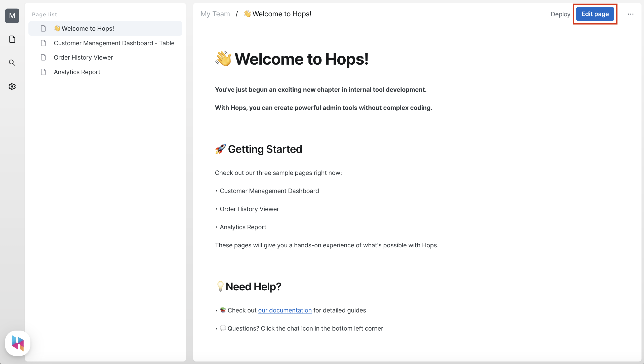Click file icon beside Analytics Report
The image size is (644, 364).
click(43, 72)
